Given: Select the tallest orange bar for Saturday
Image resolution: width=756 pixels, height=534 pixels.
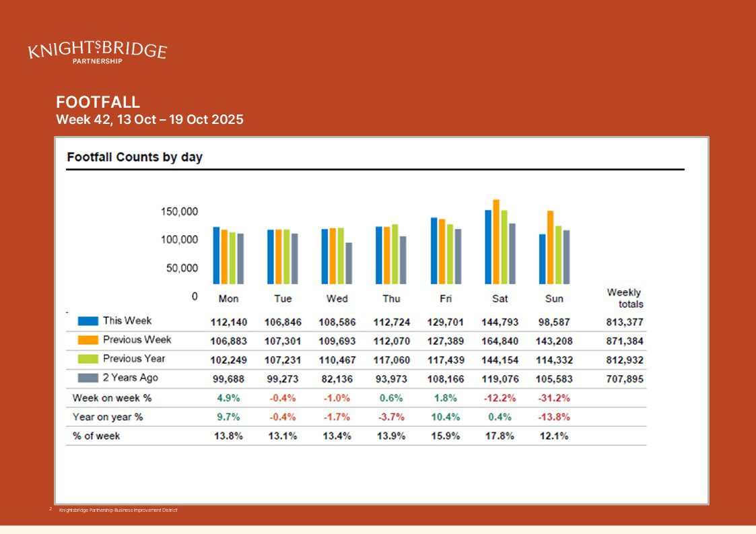Looking at the screenshot, I should (496, 242).
